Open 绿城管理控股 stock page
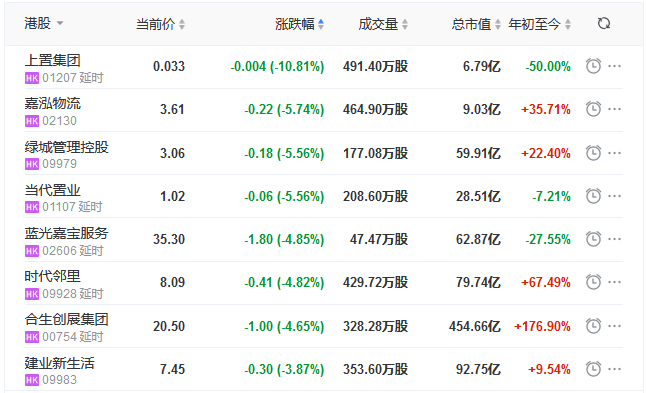This screenshot has width=647, height=393. tap(66, 147)
